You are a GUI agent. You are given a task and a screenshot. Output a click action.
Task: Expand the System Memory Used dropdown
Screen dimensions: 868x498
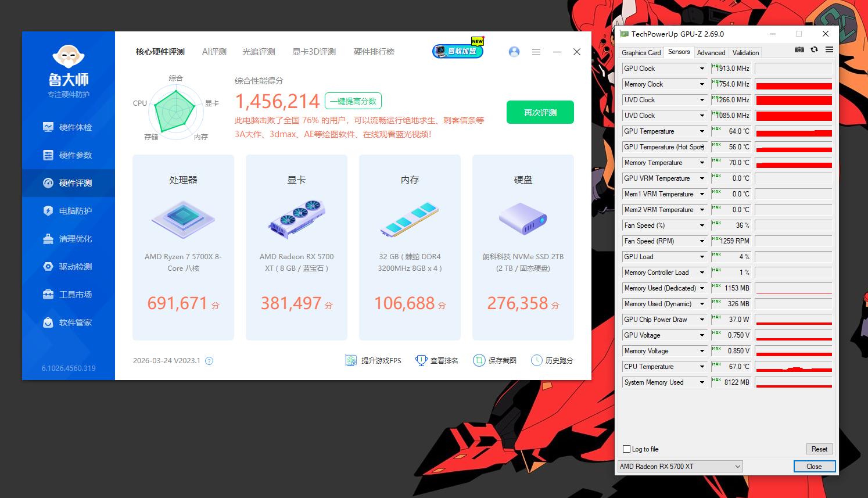click(x=702, y=382)
